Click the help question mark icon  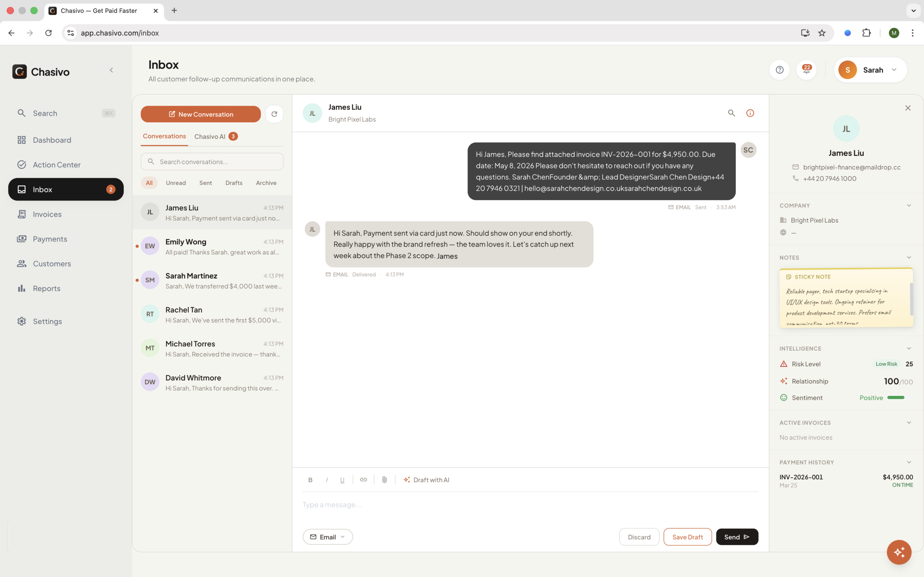point(779,70)
